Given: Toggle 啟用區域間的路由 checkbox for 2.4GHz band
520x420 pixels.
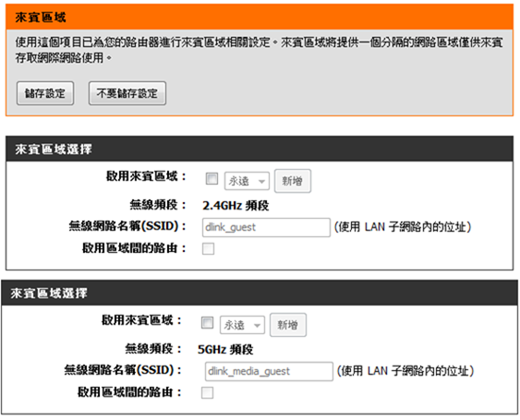Looking at the screenshot, I should [x=208, y=248].
